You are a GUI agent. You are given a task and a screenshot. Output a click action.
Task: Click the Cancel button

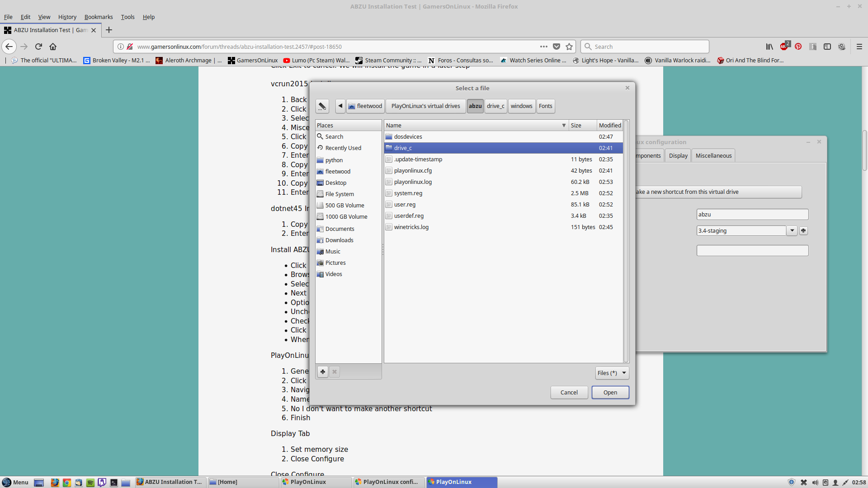(569, 392)
